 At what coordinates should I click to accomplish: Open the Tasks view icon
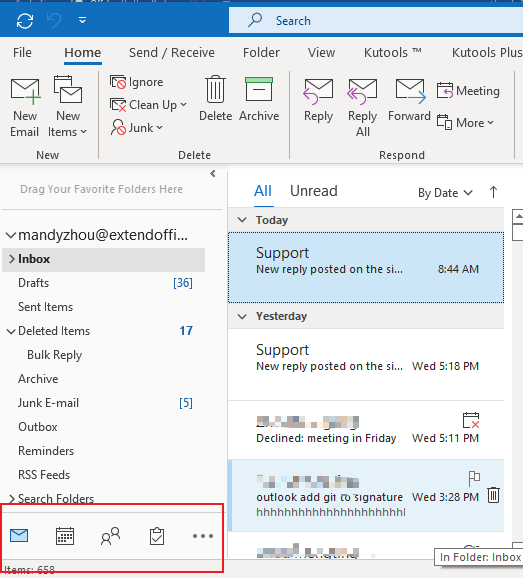(x=157, y=536)
